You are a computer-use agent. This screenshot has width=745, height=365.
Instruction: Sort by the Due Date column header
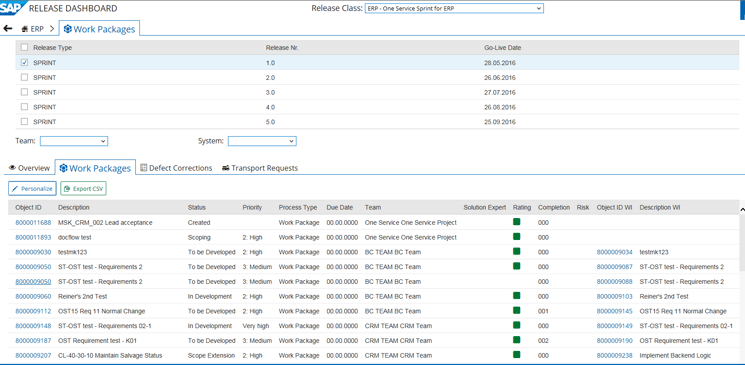point(340,208)
